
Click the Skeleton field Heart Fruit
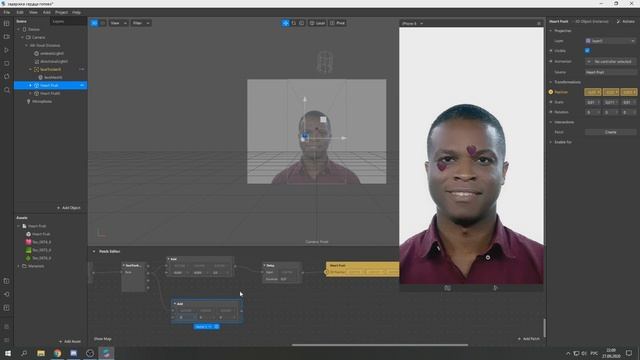click(611, 72)
